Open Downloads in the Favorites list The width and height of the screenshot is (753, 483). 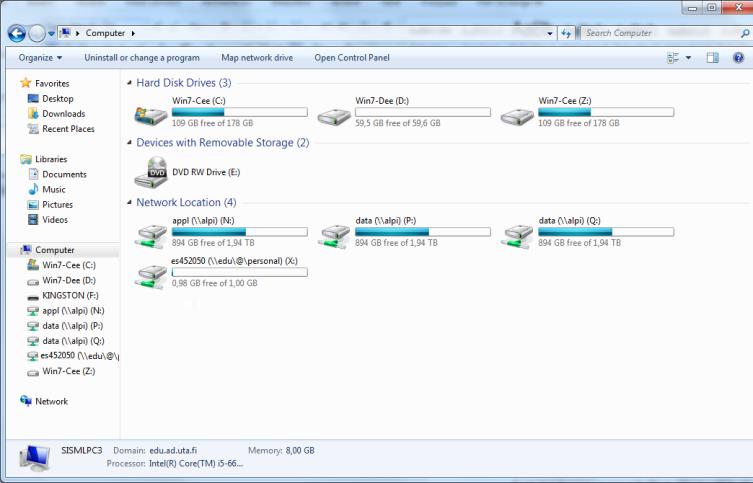63,114
